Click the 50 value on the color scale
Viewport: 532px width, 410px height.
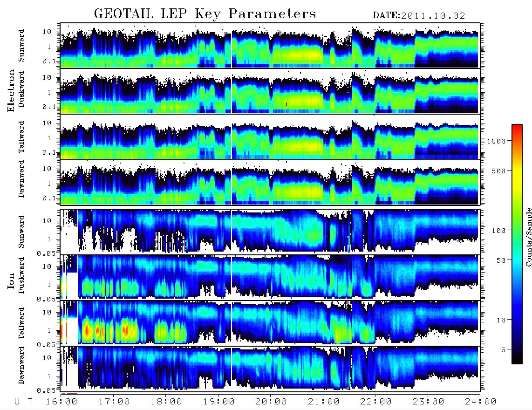(x=501, y=260)
